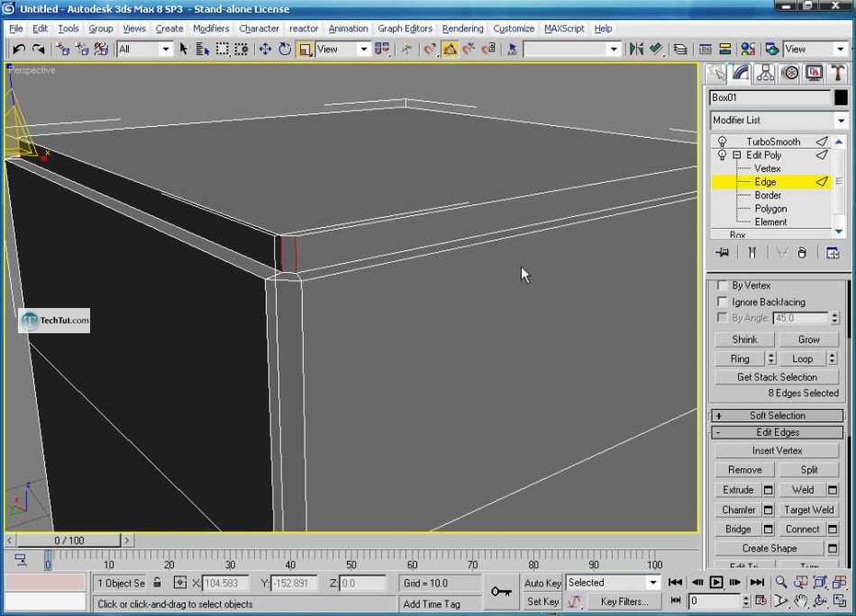The image size is (856, 616).
Task: Enable the By Vertex checkbox
Action: point(723,285)
